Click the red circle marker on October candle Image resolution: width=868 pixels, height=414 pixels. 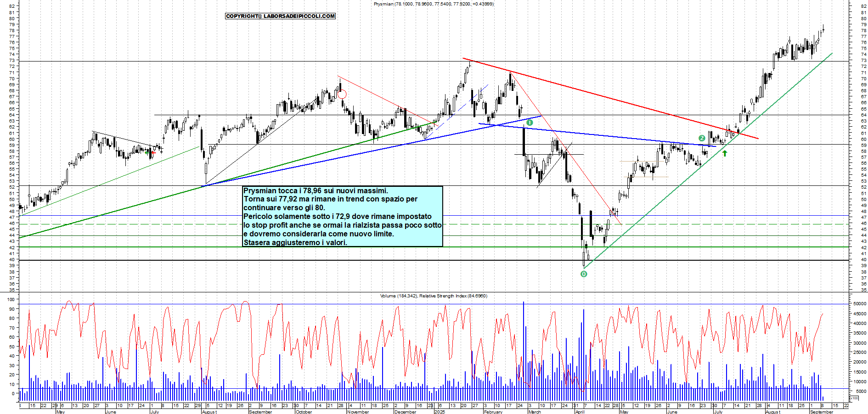point(342,95)
